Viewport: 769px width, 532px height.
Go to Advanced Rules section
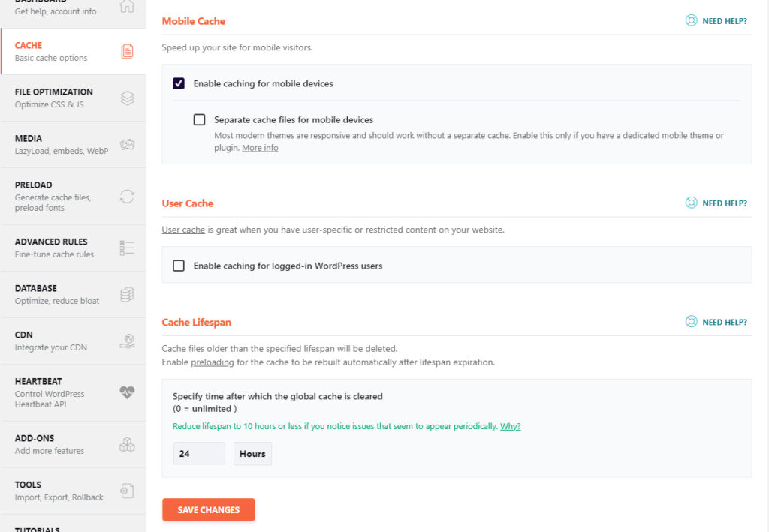point(51,248)
